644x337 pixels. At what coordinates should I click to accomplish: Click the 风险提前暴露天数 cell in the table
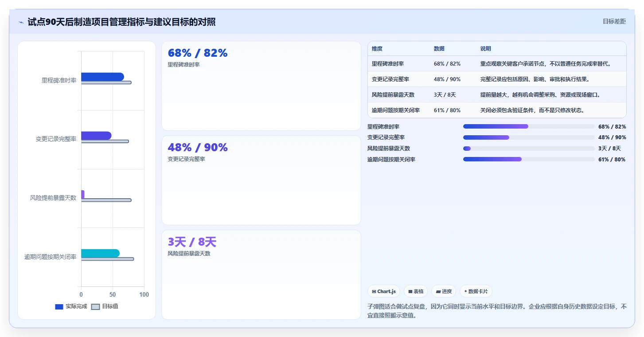tap(393, 95)
